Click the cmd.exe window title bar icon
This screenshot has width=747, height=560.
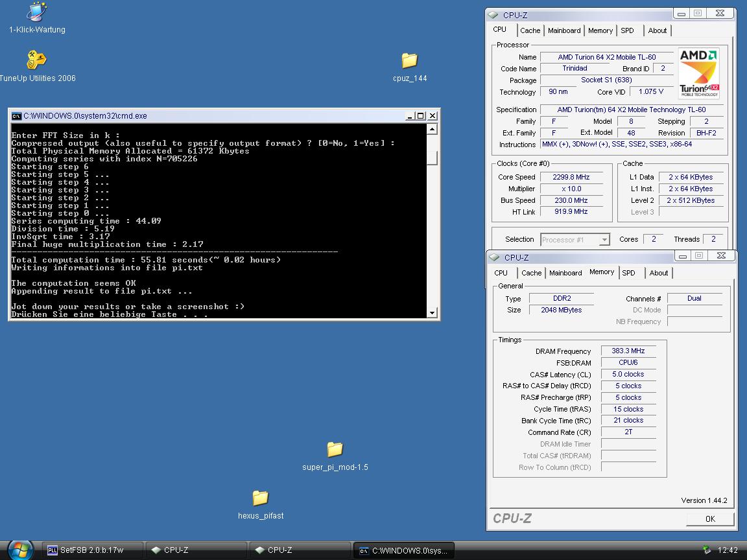pos(17,116)
